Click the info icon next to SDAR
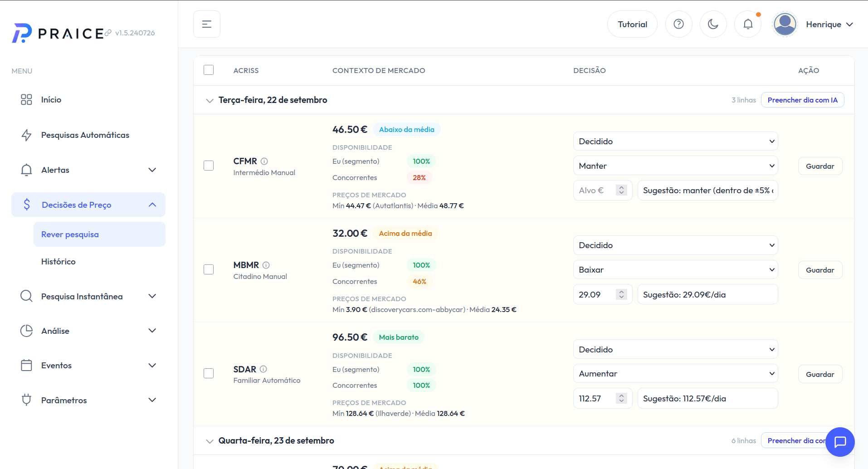The width and height of the screenshot is (868, 469). (x=263, y=369)
